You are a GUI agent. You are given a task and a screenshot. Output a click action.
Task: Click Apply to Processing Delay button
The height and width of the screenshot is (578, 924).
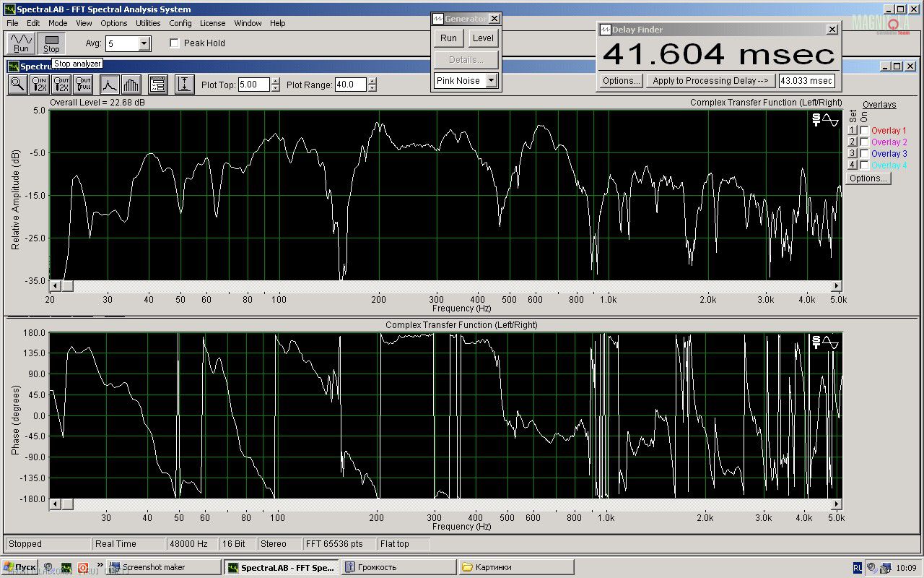click(710, 81)
